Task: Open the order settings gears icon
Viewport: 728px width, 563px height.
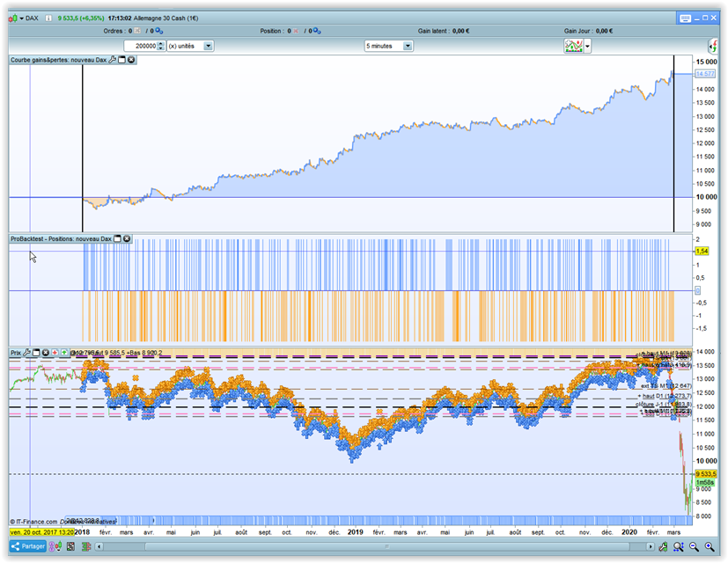Action: (x=158, y=31)
